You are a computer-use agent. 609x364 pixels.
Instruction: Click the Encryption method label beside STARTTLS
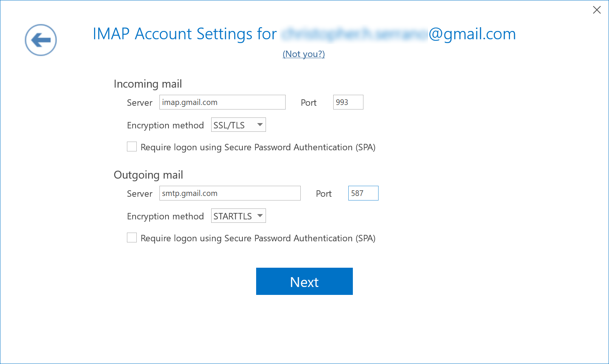point(165,216)
